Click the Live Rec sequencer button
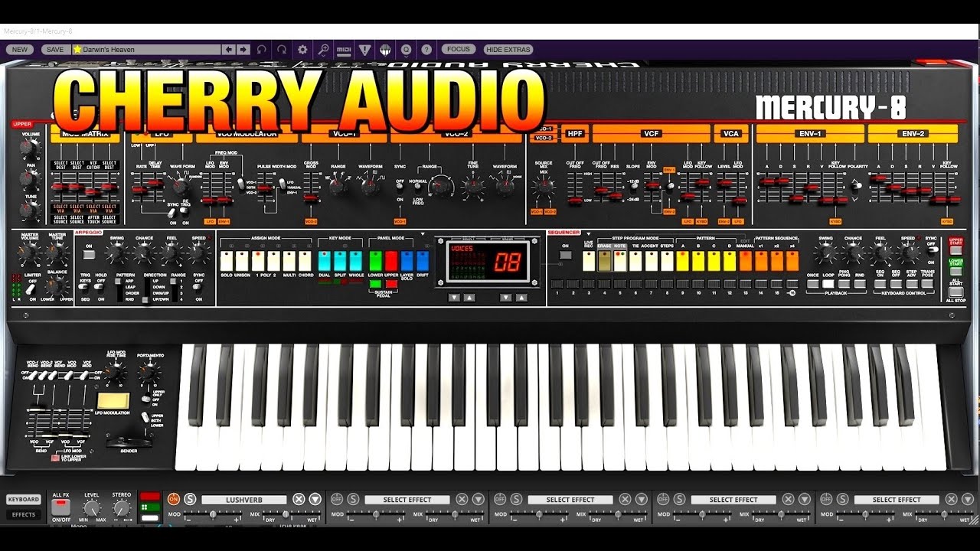 click(588, 260)
